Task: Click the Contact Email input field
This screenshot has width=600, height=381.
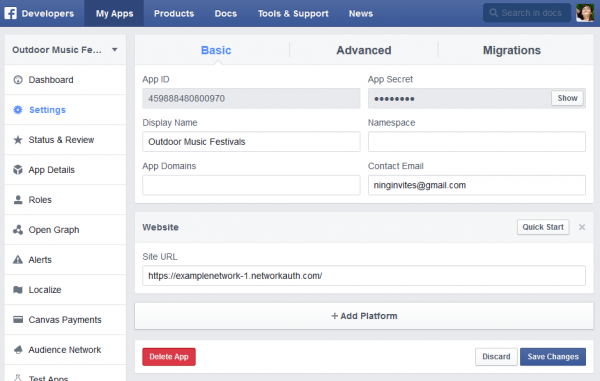Action: pyautogui.click(x=477, y=185)
